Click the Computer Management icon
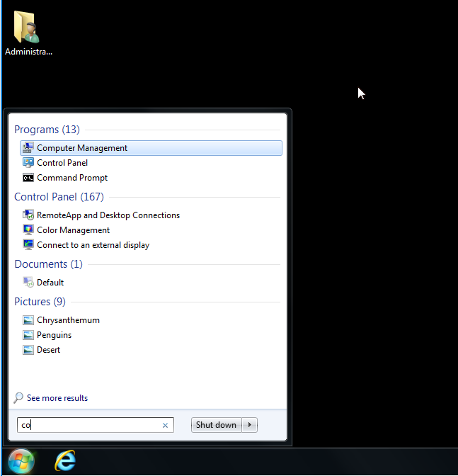 (x=28, y=148)
